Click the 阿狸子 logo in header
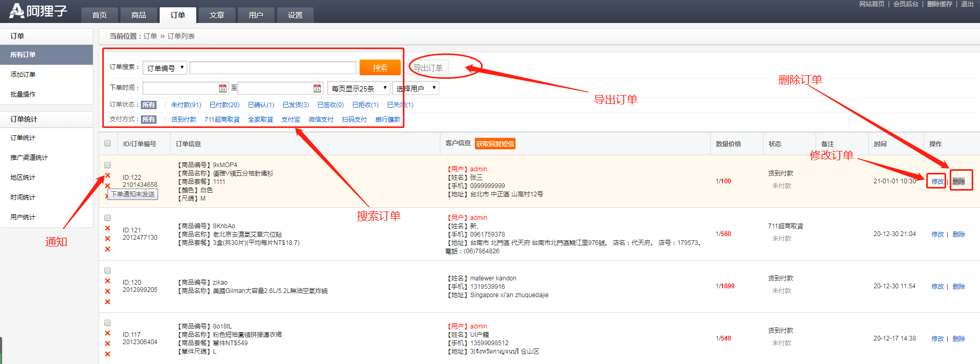This screenshot has height=364, width=980. (39, 11)
